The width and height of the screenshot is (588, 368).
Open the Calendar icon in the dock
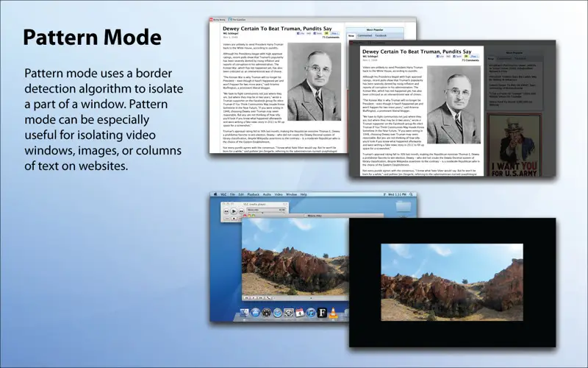pos(300,312)
